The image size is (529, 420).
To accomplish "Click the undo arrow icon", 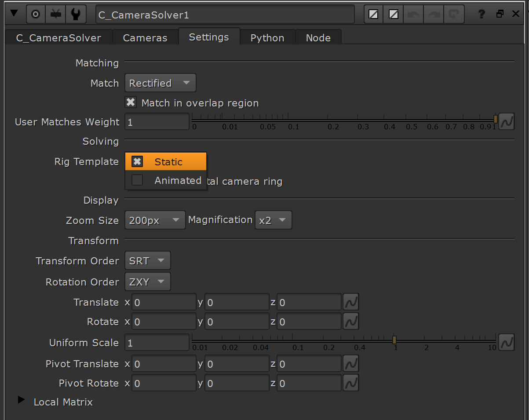I will coord(413,15).
